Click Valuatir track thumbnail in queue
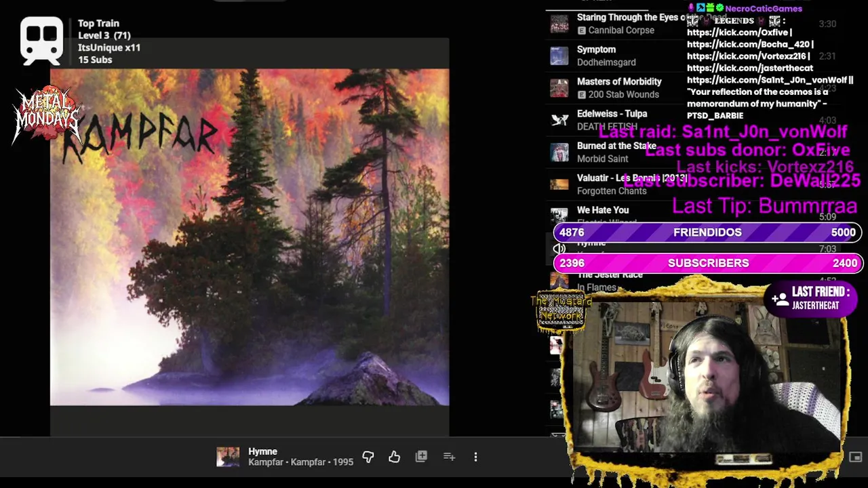The width and height of the screenshot is (868, 488). (559, 184)
